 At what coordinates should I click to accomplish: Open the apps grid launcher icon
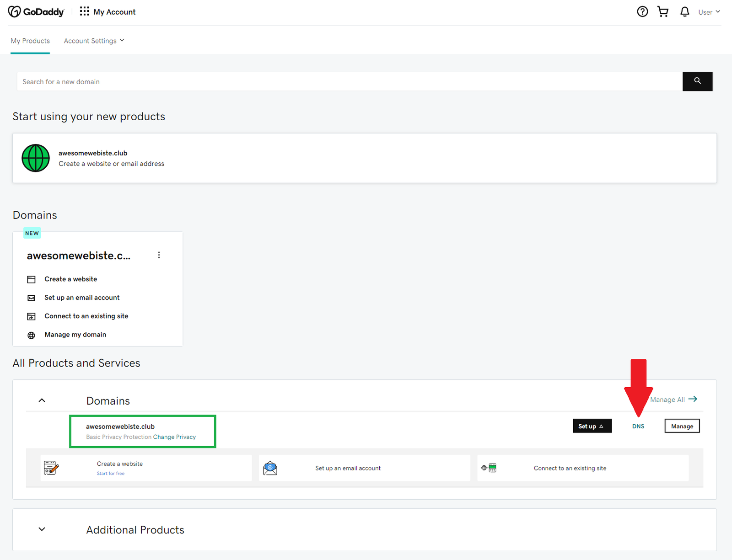(x=84, y=11)
